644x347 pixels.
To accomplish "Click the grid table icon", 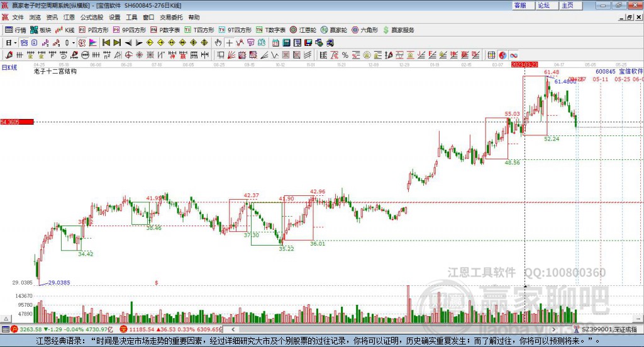I will [x=491, y=55].
